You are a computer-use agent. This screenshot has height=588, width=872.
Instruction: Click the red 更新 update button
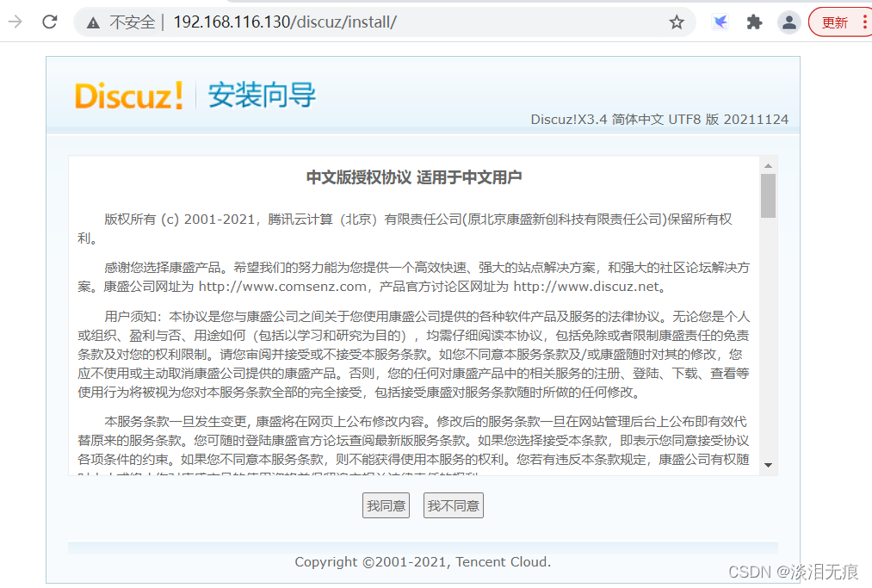click(834, 22)
